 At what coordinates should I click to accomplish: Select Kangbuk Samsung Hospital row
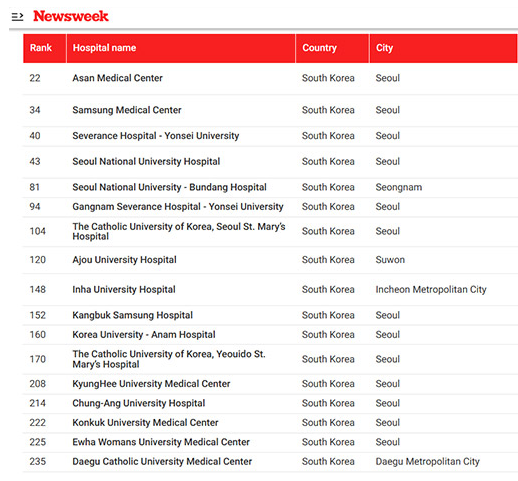270,315
